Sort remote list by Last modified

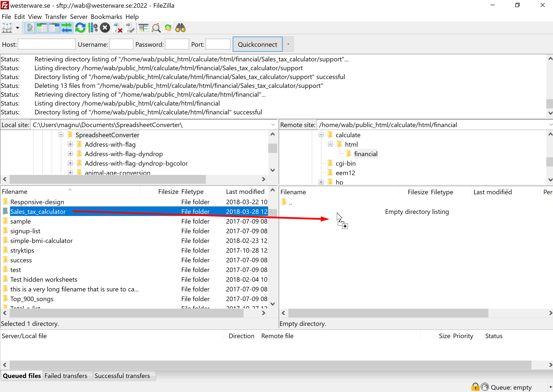(x=507, y=192)
